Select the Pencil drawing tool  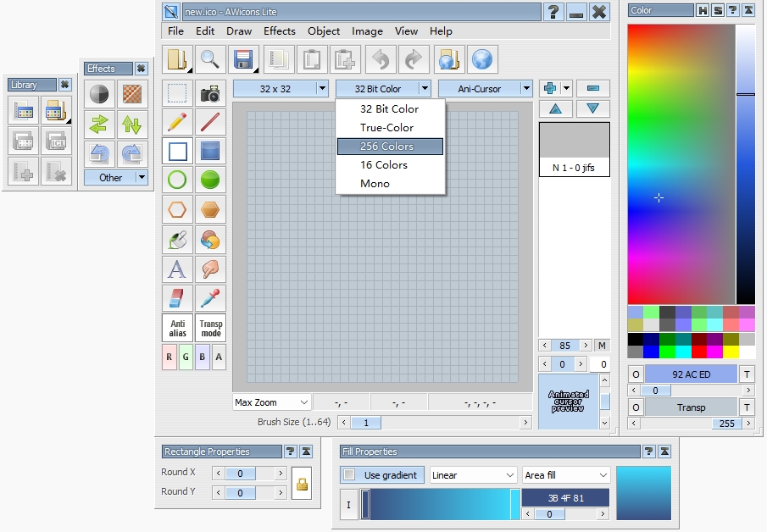pyautogui.click(x=177, y=122)
